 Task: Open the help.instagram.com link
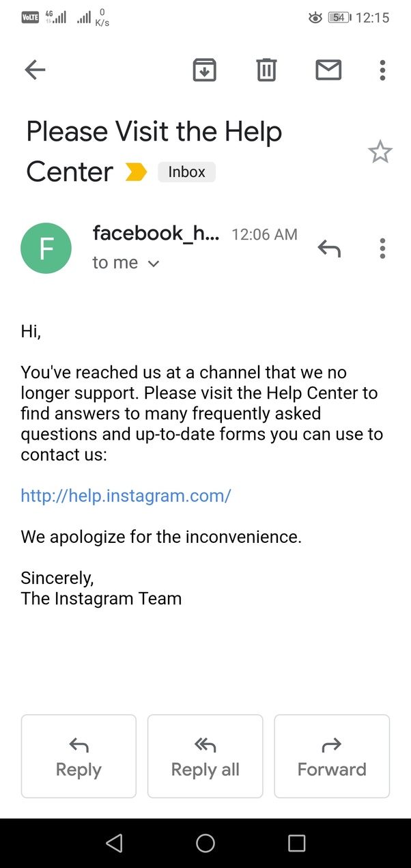click(126, 495)
